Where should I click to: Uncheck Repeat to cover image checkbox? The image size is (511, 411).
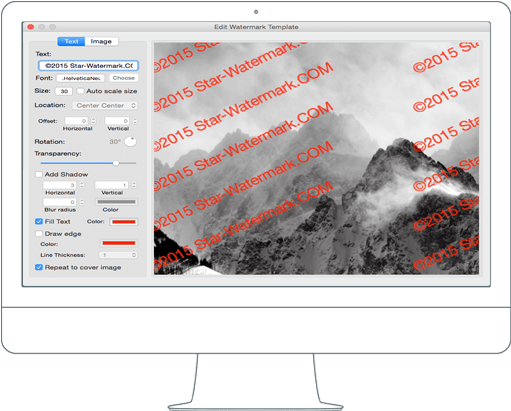point(39,267)
